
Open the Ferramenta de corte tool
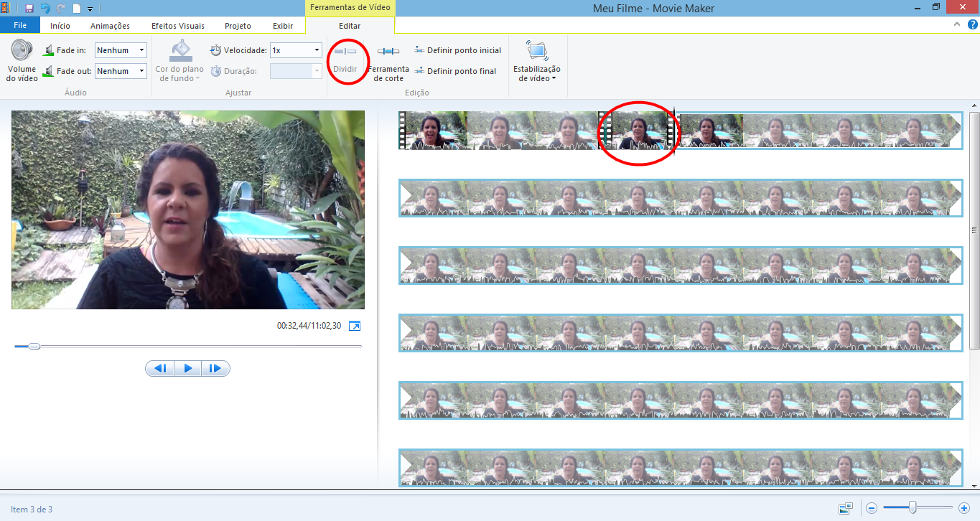pos(390,60)
